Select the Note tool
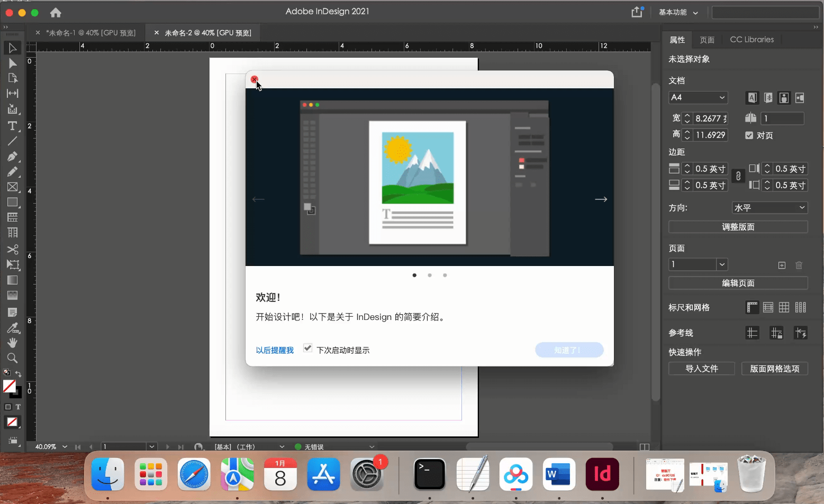 (x=12, y=313)
